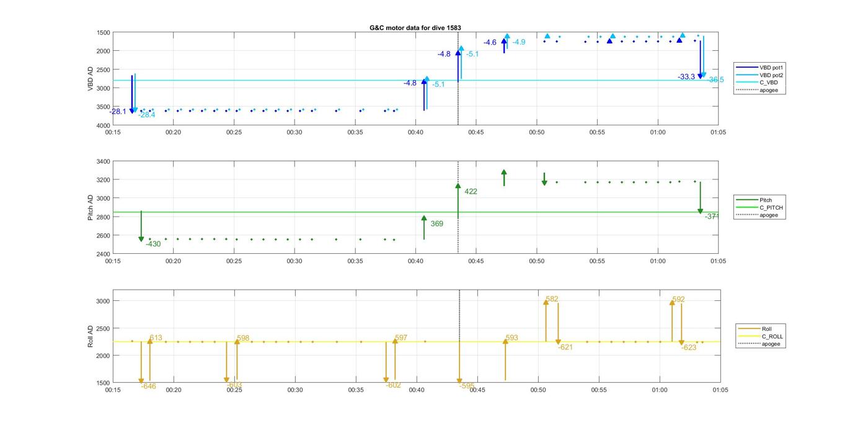Click the green pitch arrow labeled -430
The height and width of the screenshot is (430, 868).
coord(141,226)
